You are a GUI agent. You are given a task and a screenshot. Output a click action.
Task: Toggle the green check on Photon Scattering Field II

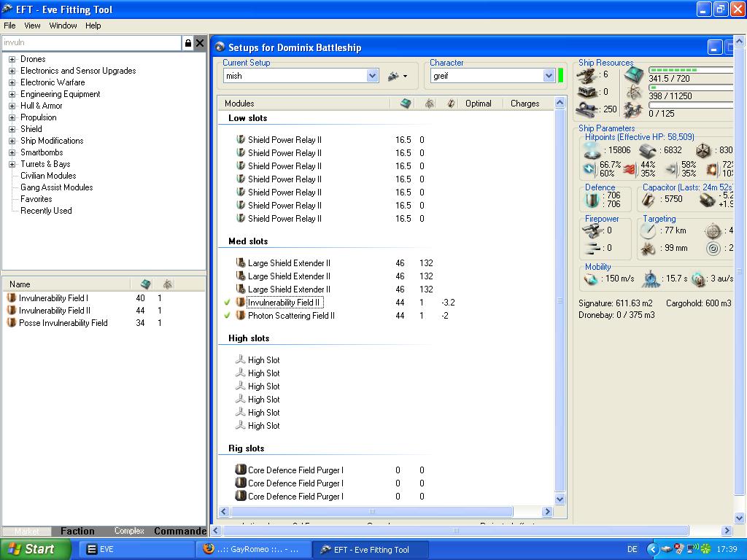[228, 315]
